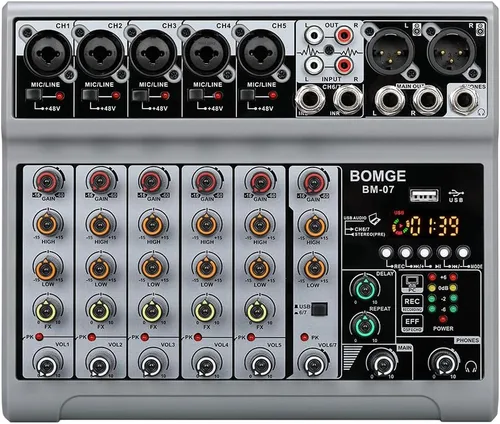The height and width of the screenshot is (424, 500).
Task: Adjust the PHONES volume knob
Action: tap(443, 364)
